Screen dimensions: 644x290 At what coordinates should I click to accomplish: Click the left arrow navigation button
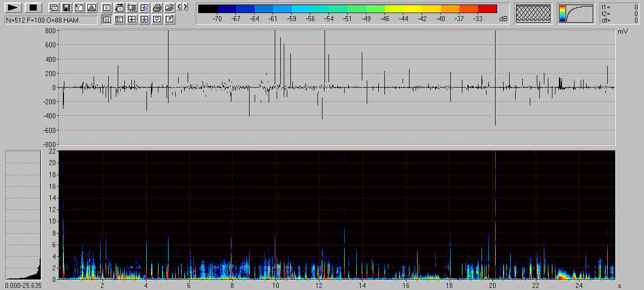tap(180, 7)
